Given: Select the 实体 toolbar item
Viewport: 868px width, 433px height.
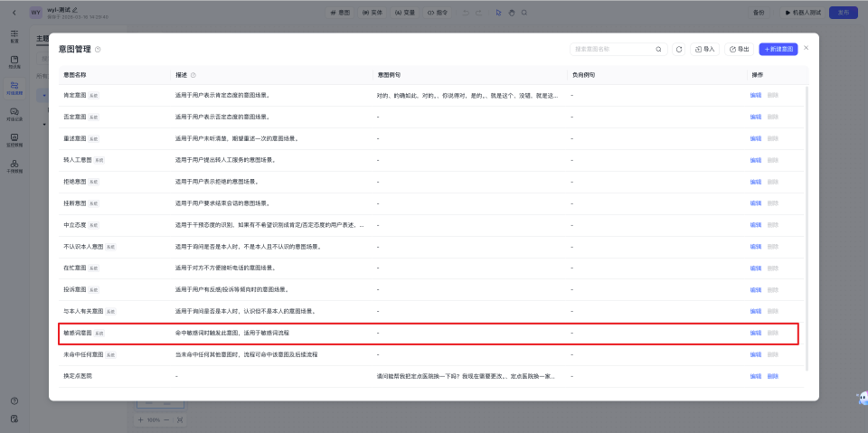Looking at the screenshot, I should (x=372, y=13).
